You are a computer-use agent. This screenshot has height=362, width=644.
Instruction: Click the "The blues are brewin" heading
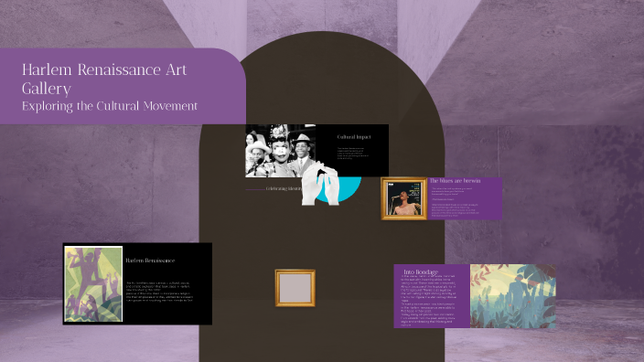pos(455,181)
